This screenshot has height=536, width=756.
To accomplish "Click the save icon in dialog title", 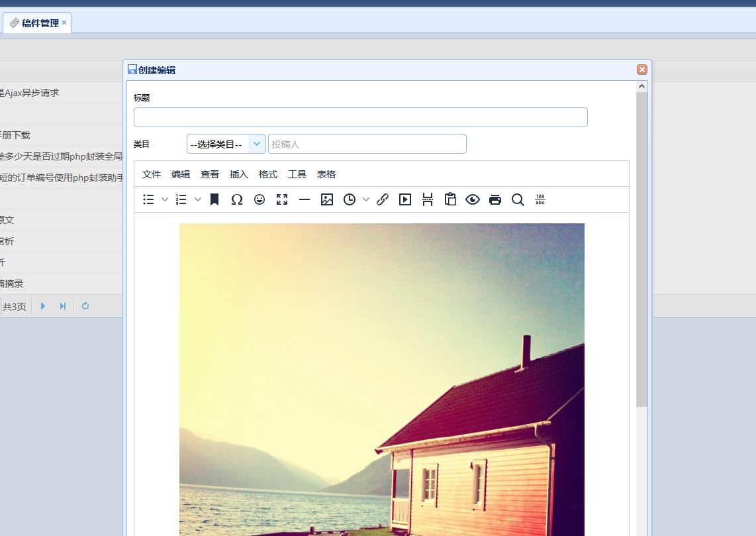I will pyautogui.click(x=132, y=70).
